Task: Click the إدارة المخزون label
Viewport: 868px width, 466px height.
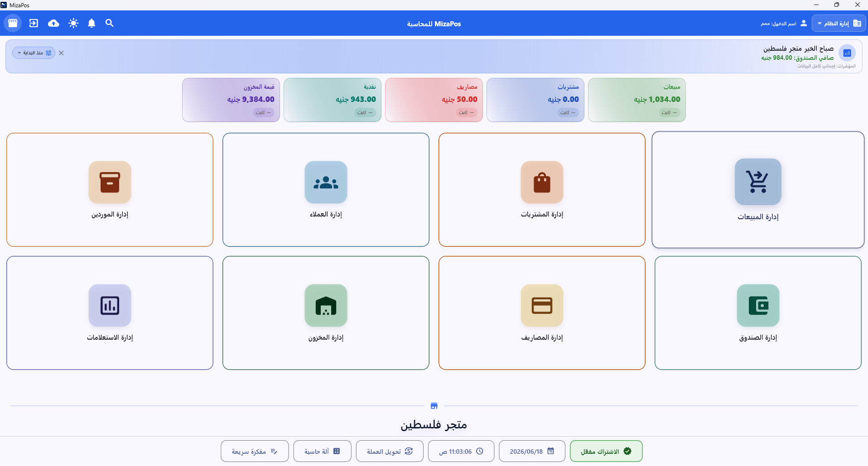Action: click(x=326, y=337)
